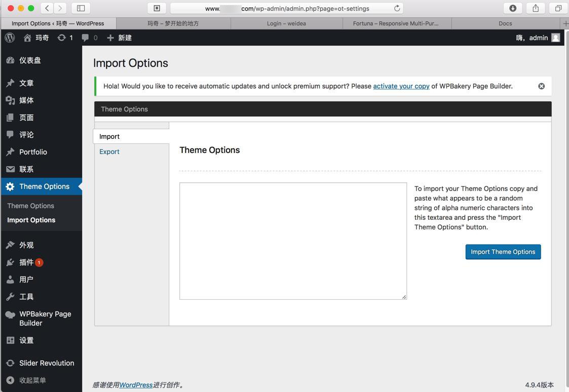
Task: Click the 页面 pages icon
Action: click(10, 117)
